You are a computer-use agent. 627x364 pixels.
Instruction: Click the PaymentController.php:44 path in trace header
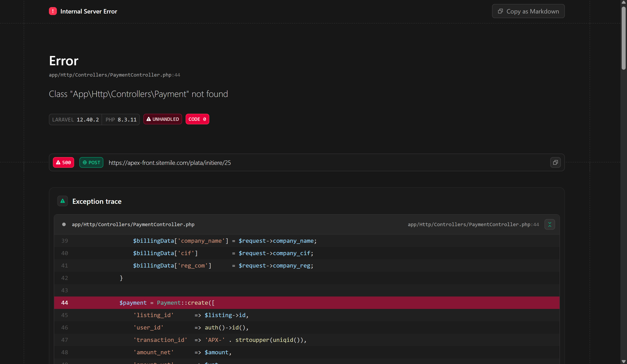coord(473,224)
